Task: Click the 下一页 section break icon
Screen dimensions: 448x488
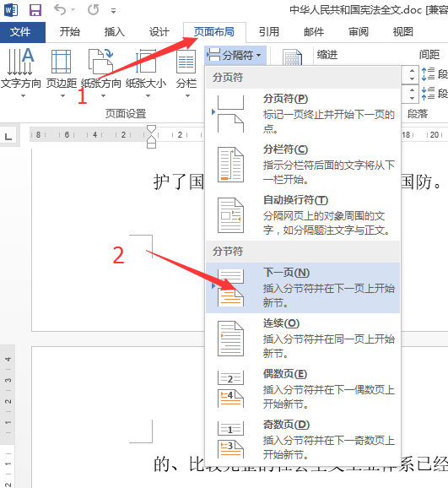Action: (x=230, y=288)
